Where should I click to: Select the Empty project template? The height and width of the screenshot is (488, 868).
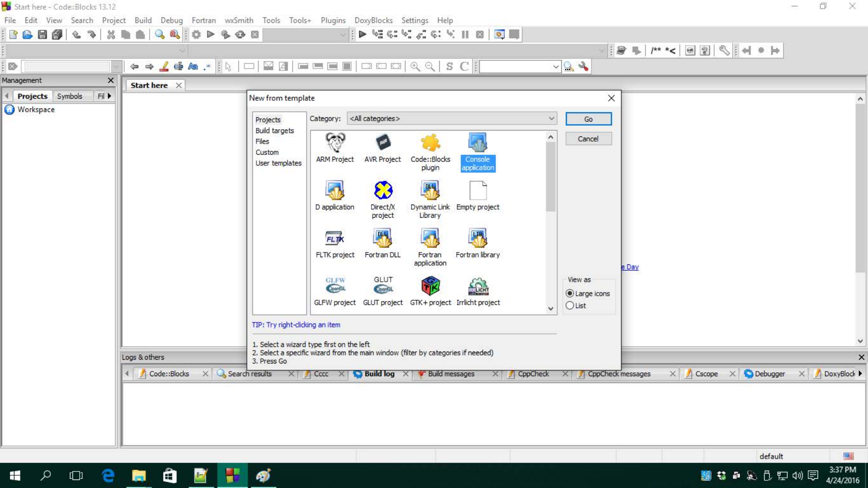(477, 191)
